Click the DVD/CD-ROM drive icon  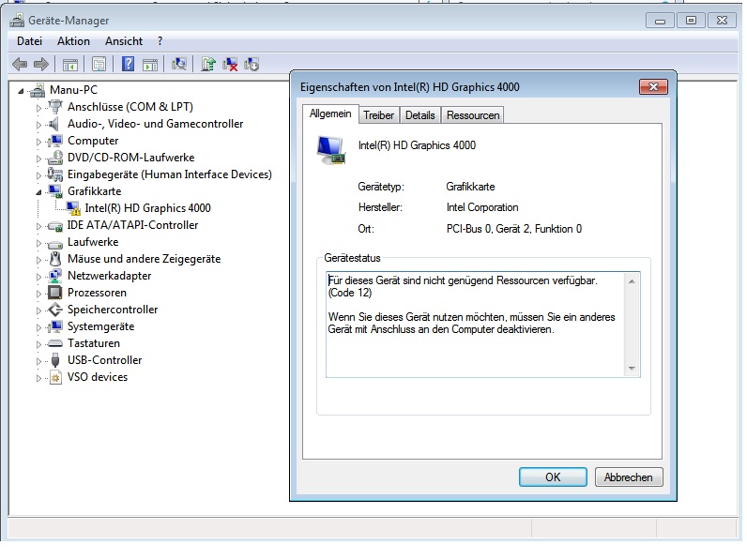(x=55, y=158)
